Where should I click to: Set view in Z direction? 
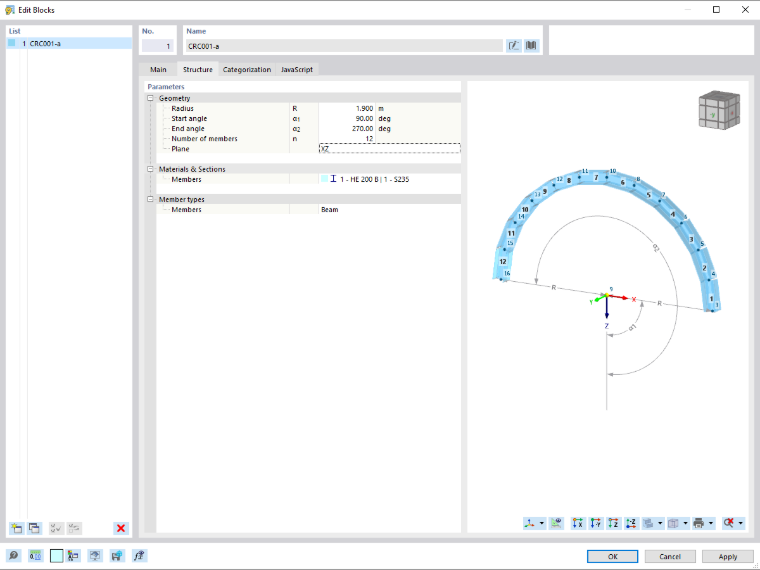(613, 523)
